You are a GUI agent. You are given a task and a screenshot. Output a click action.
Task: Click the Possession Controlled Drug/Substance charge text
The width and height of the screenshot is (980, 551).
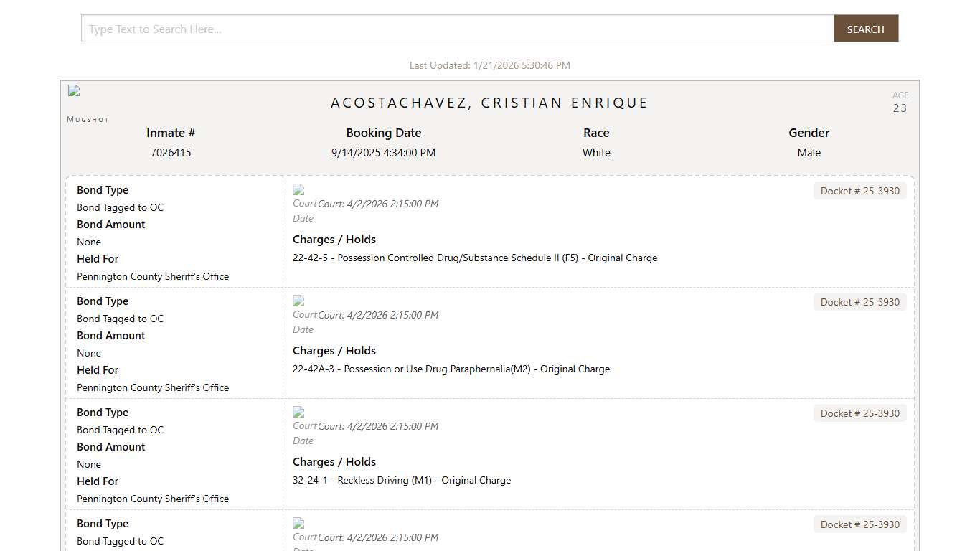coord(474,258)
